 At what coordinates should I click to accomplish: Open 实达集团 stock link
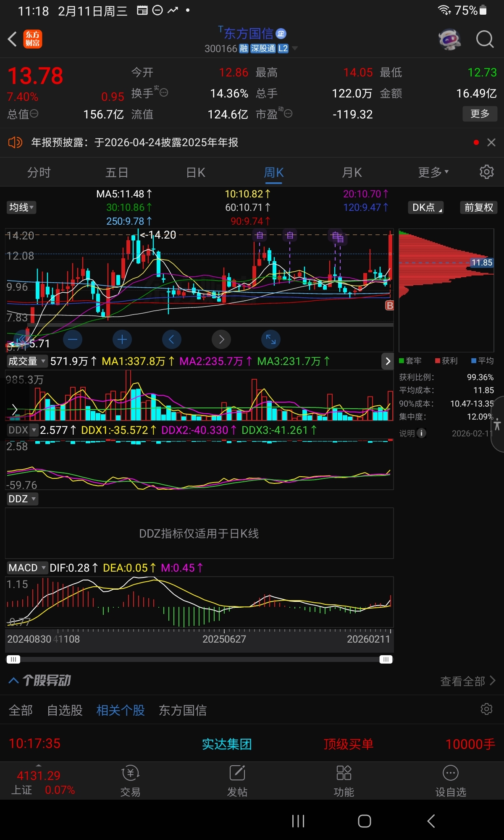point(227,744)
